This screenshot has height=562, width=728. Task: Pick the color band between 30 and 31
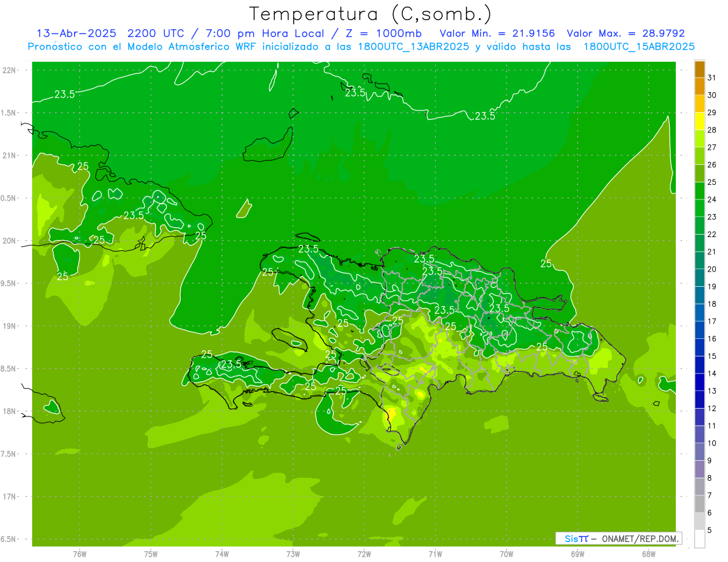pyautogui.click(x=699, y=86)
